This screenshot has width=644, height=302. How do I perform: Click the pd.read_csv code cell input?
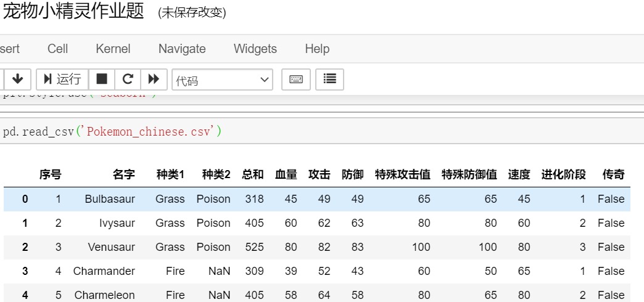click(322, 131)
